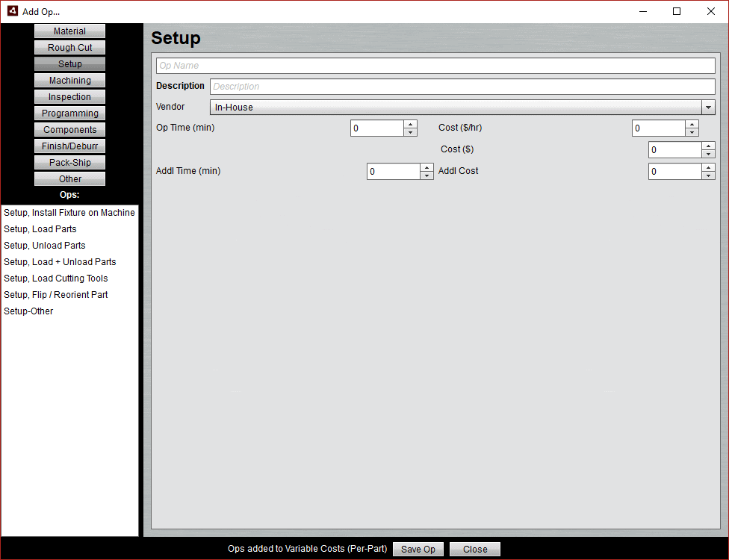Select the Finish/Deburr category
This screenshot has width=729, height=560.
69,146
